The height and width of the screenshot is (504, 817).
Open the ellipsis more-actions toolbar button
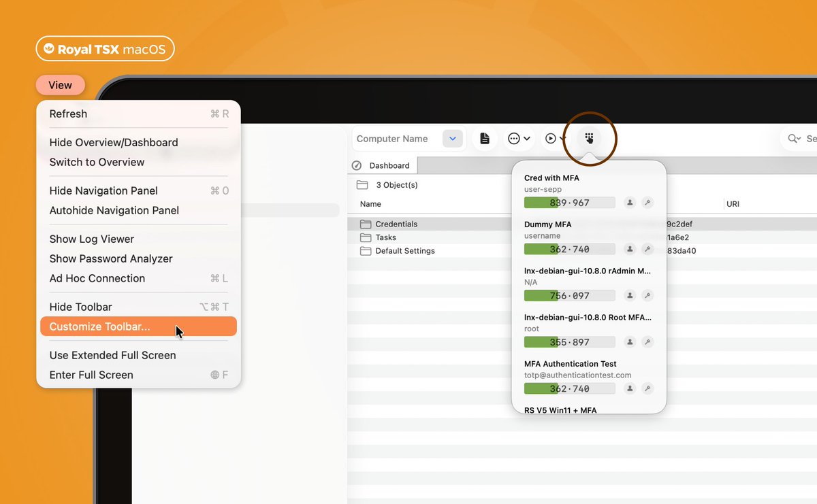pyautogui.click(x=519, y=139)
